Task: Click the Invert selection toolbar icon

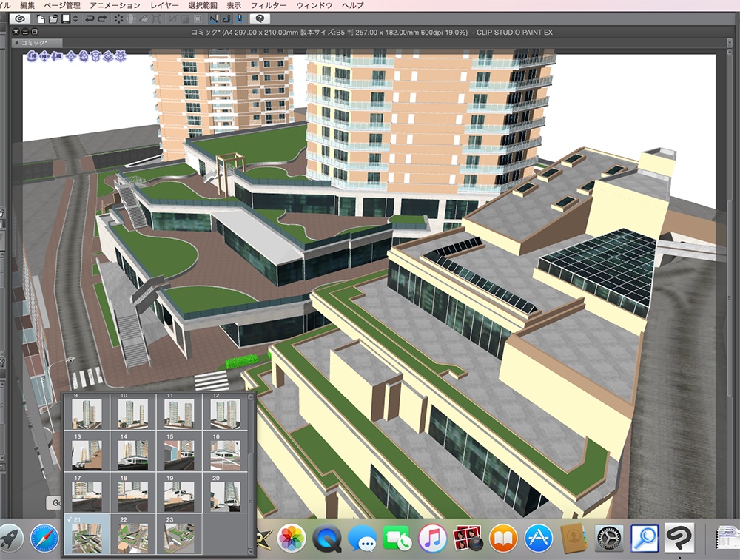Action: pyautogui.click(x=186, y=19)
